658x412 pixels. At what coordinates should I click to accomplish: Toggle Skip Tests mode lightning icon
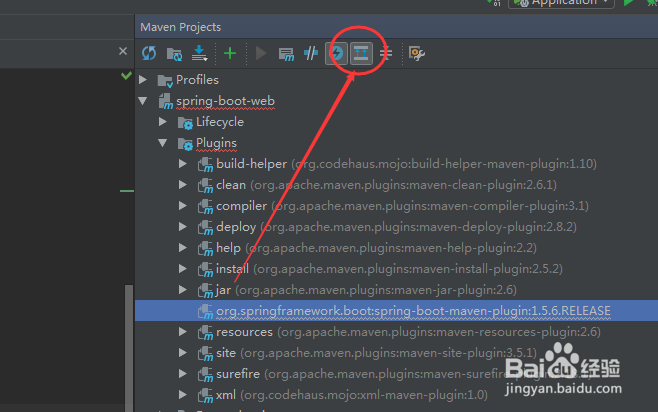337,53
